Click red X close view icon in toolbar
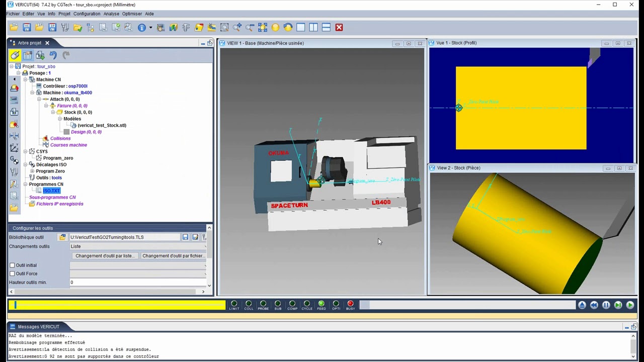This screenshot has height=362, width=644. click(339, 28)
